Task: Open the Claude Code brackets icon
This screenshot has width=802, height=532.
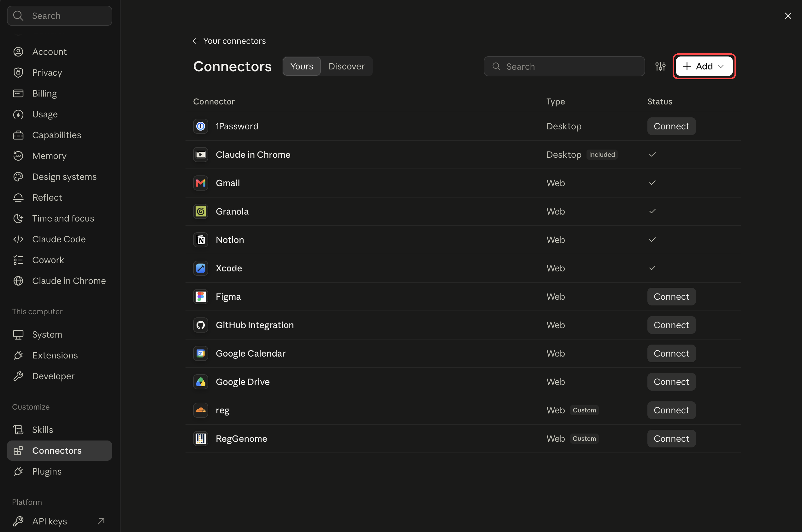Action: 18,239
